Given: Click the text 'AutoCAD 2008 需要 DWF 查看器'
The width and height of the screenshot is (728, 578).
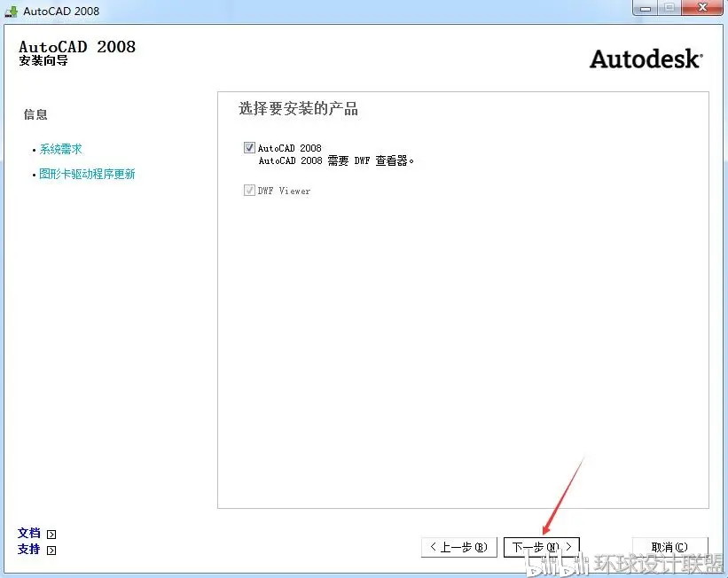Looking at the screenshot, I should coord(336,160).
